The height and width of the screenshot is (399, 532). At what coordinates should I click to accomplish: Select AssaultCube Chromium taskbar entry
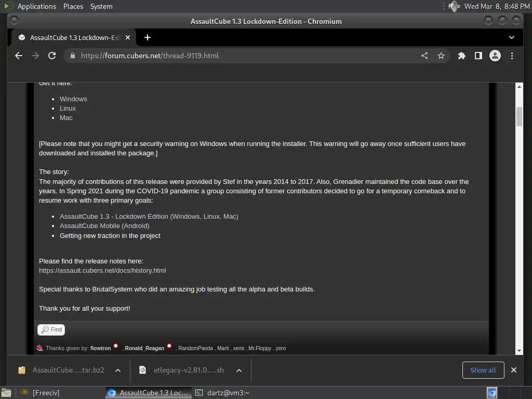pyautogui.click(x=148, y=393)
